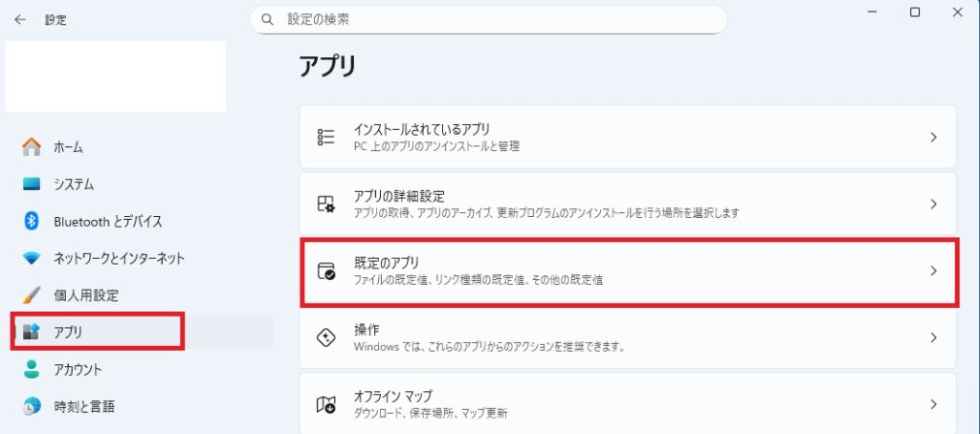Click the オフライン マップ map icon
Image resolution: width=980 pixels, height=434 pixels.
pos(325,404)
